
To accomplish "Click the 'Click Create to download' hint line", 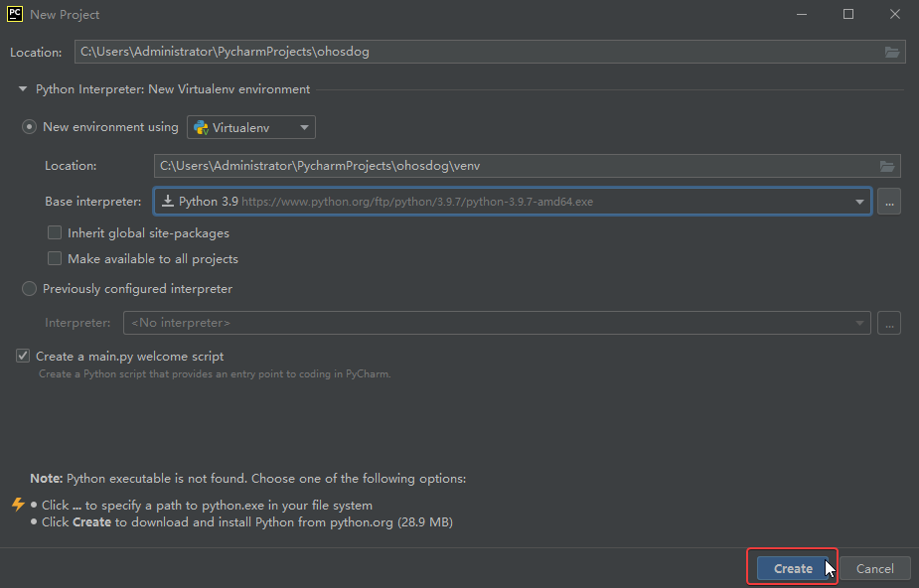I will click(247, 521).
